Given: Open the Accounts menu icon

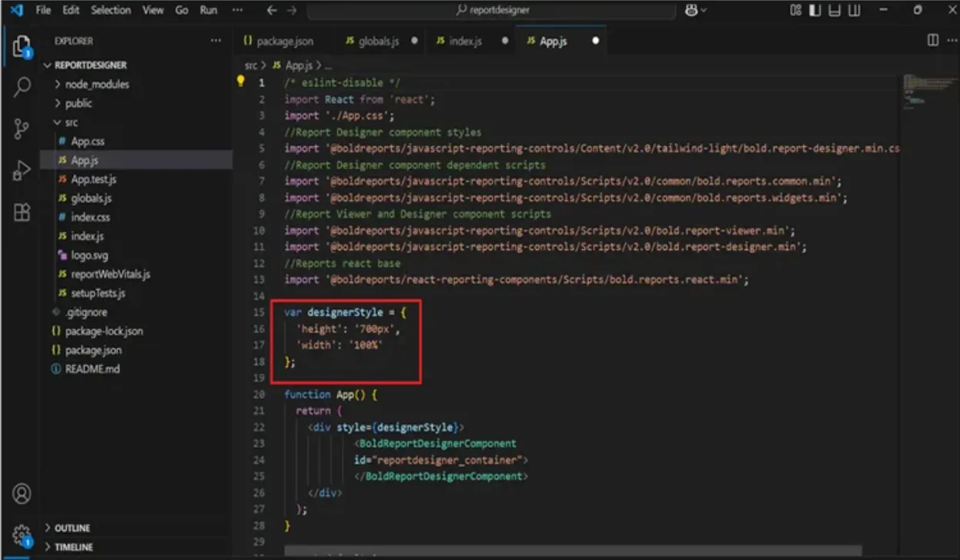Looking at the screenshot, I should pyautogui.click(x=22, y=493).
